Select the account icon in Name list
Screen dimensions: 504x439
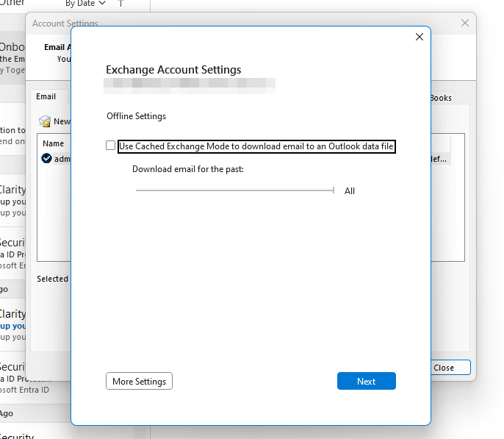point(46,158)
